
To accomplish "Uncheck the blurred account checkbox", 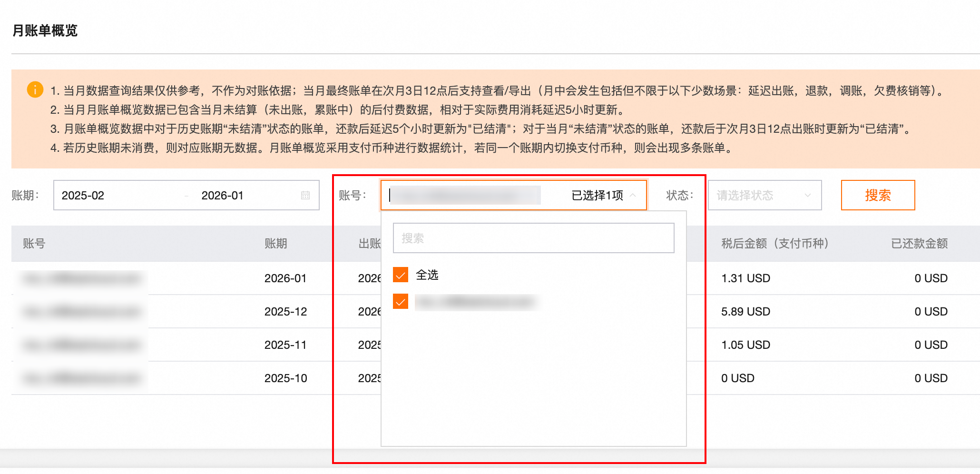I will [401, 301].
